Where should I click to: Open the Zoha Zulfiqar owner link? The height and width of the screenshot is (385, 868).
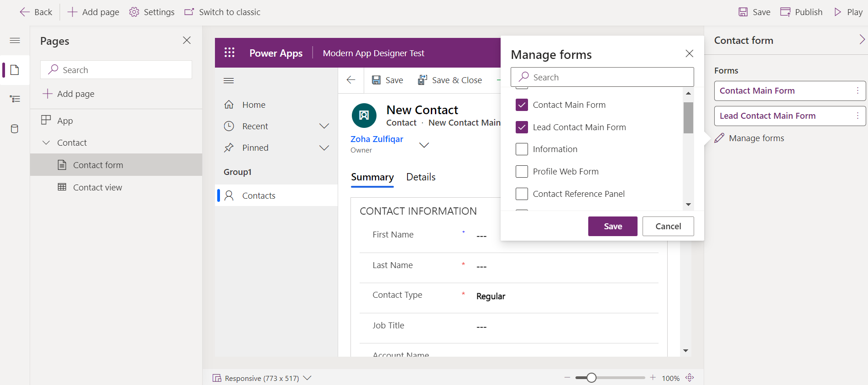click(x=376, y=139)
